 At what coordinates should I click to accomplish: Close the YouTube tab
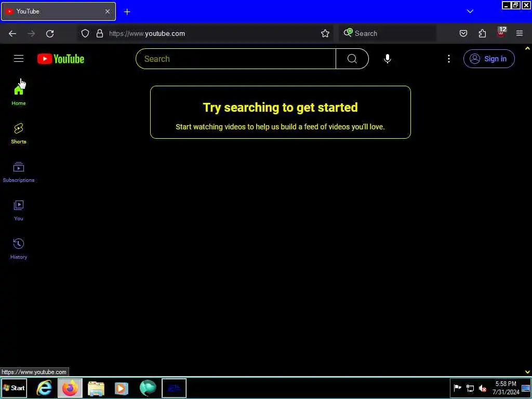coord(107,11)
